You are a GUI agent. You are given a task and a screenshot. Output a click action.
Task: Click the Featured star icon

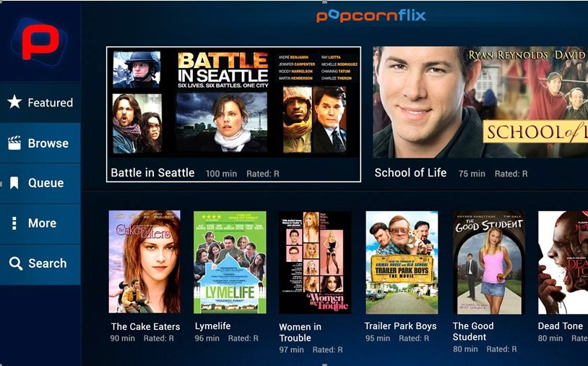(14, 102)
